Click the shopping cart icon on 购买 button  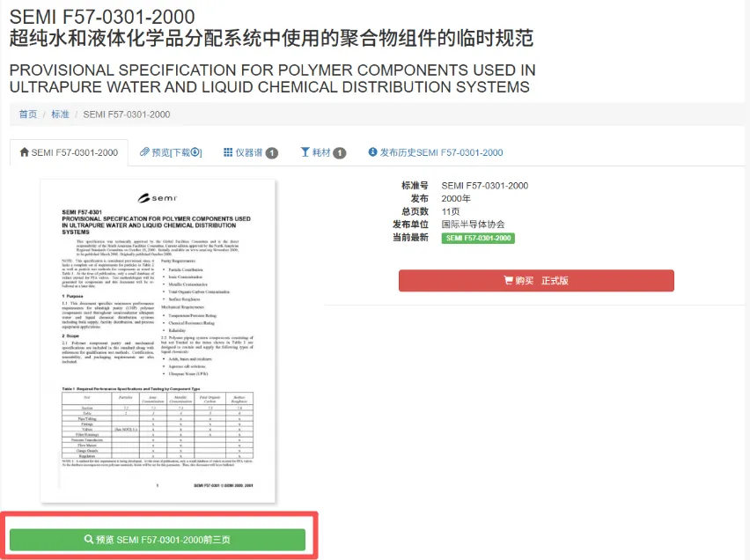point(508,280)
